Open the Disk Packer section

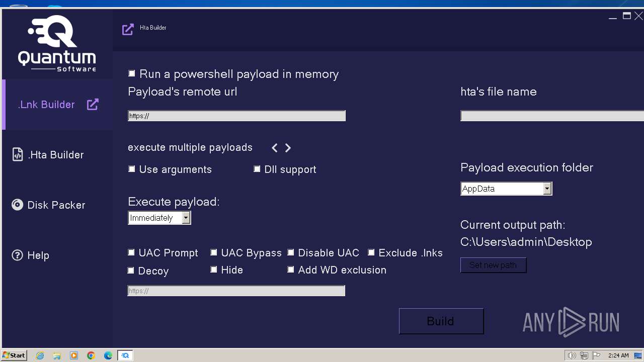click(57, 205)
